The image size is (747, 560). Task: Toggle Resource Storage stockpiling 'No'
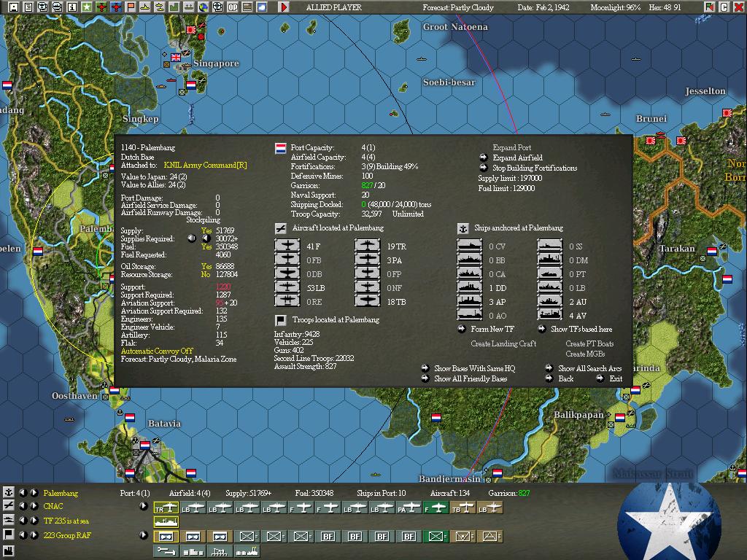[x=205, y=274]
